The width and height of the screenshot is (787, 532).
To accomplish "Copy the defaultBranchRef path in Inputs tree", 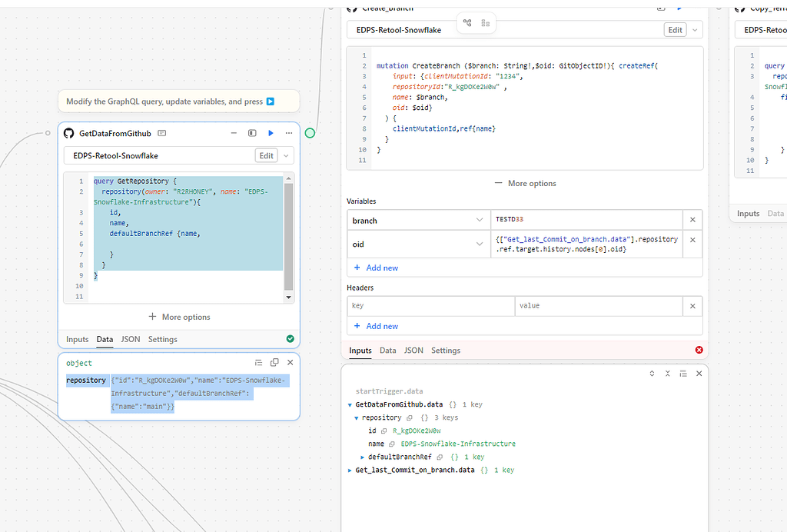I will point(440,457).
